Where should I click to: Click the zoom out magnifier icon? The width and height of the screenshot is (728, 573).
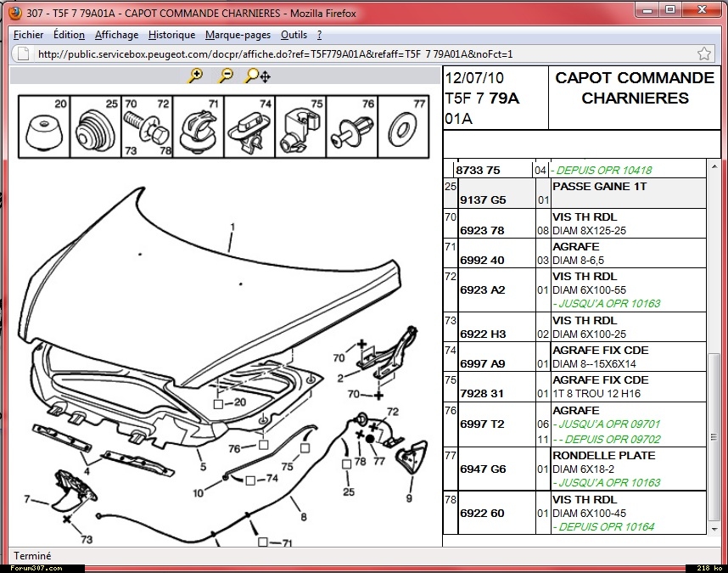click(226, 76)
